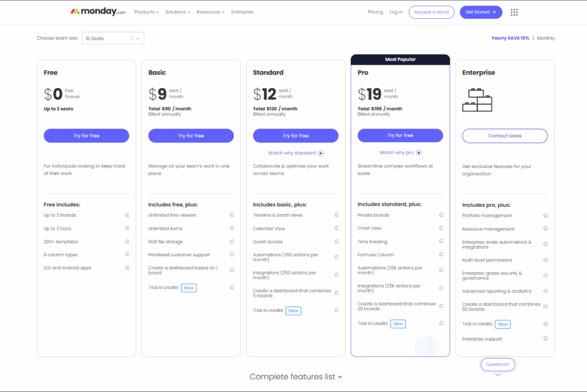Viewport: 587px width, 392px height.
Task: Click info icon beside Unlimited items
Action: coord(232,228)
